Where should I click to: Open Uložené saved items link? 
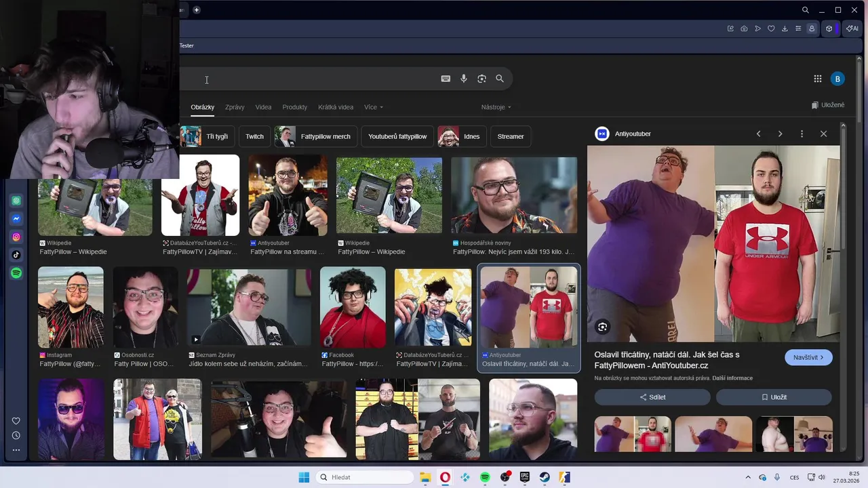(x=828, y=105)
